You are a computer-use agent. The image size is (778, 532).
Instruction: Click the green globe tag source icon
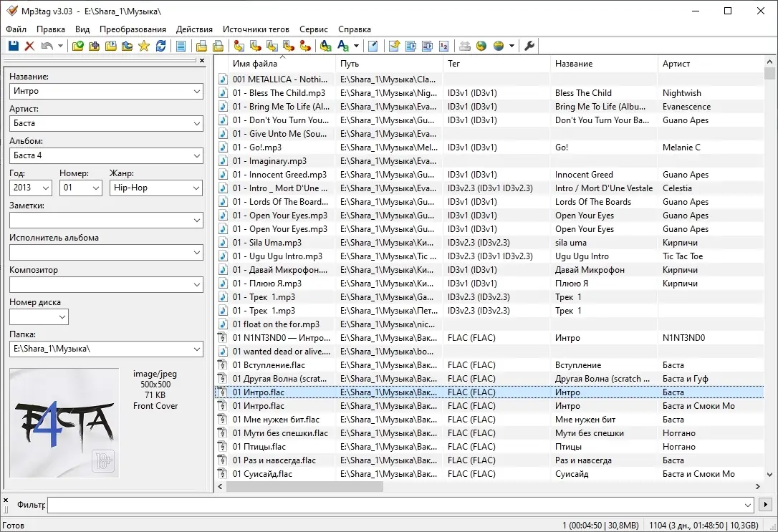481,46
